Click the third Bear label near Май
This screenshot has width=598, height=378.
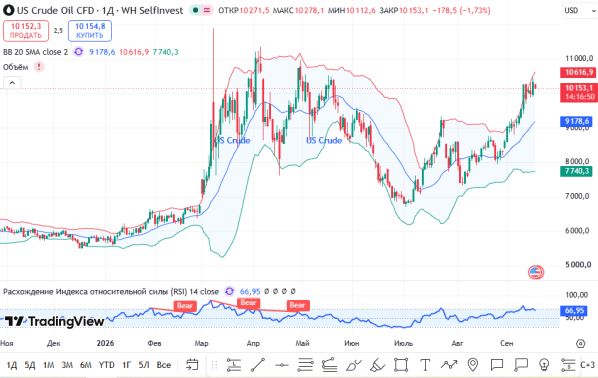297,305
